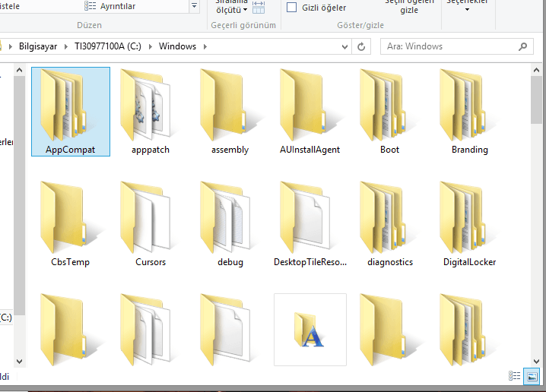Open the Fonts folder with letter A
546x392 pixels.
click(x=310, y=330)
